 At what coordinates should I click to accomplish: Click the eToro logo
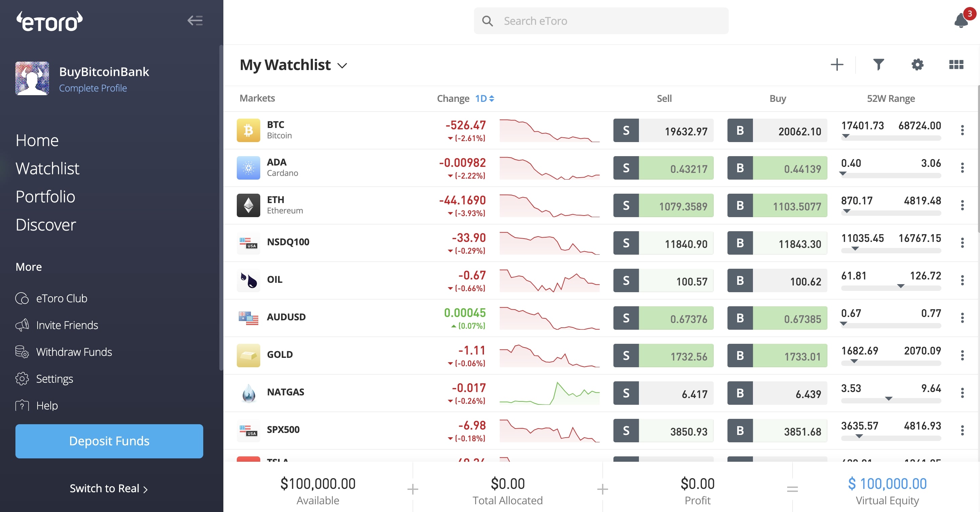pos(49,21)
